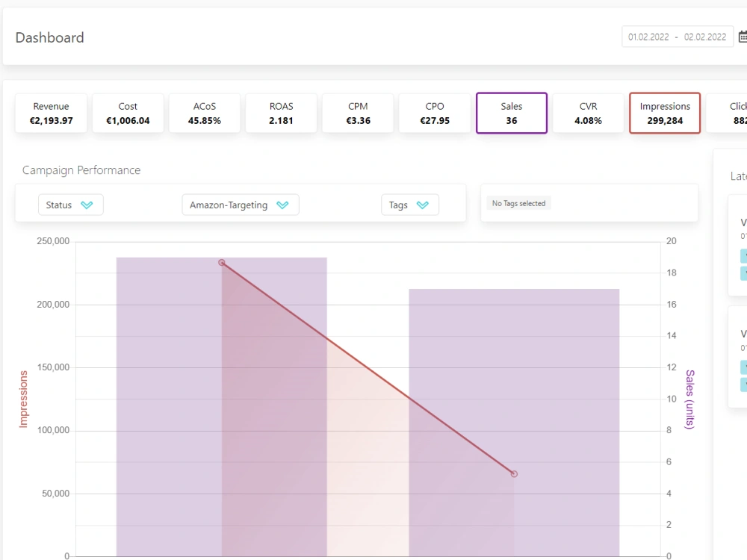
Task: Click the partially visible Clicks metric card
Action: click(727, 113)
